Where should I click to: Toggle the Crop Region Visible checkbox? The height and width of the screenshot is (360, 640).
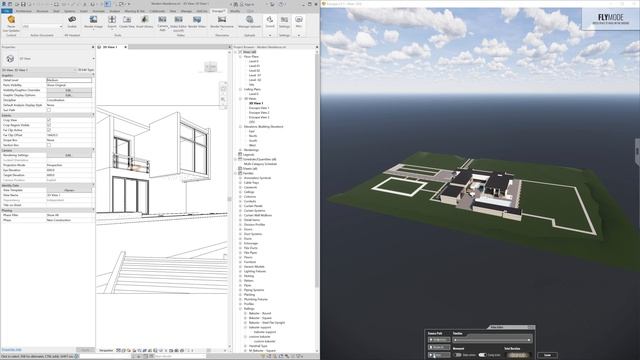(x=49, y=125)
